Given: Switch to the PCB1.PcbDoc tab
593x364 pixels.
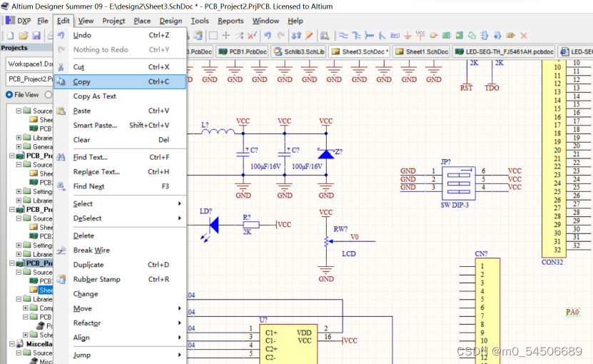Looking at the screenshot, I should tap(243, 51).
